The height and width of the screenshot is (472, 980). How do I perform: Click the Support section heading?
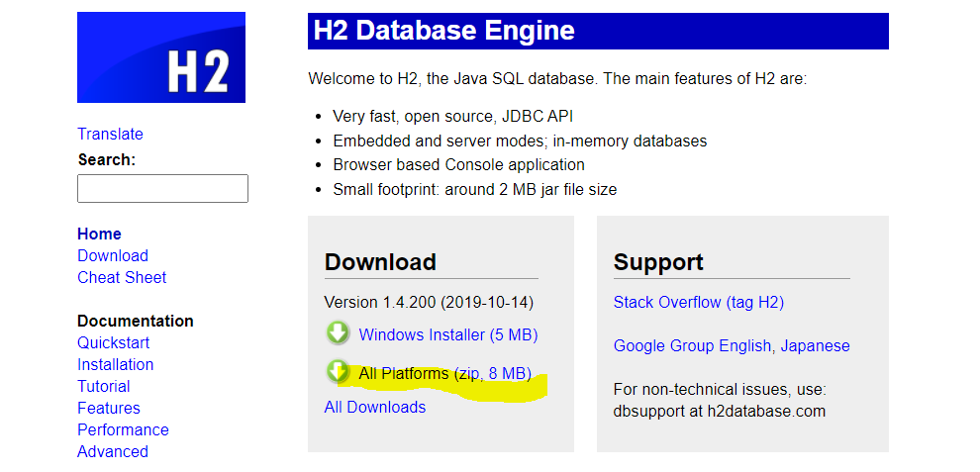pos(658,262)
